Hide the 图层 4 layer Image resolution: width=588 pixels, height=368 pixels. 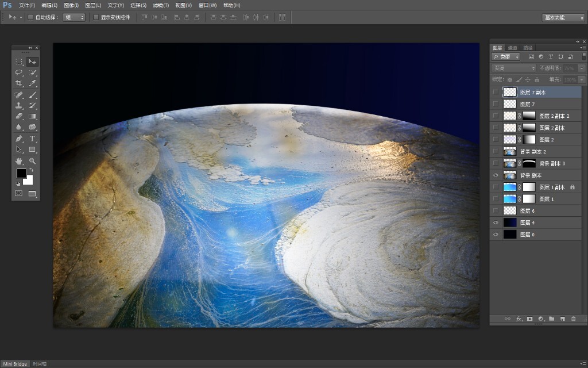point(496,223)
